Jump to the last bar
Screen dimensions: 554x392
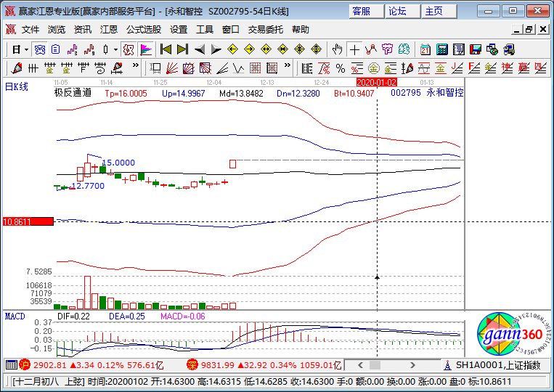click(182, 49)
